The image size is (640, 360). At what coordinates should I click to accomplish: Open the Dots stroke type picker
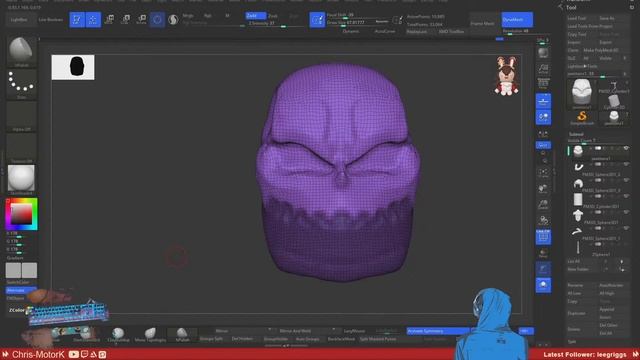click(x=21, y=84)
